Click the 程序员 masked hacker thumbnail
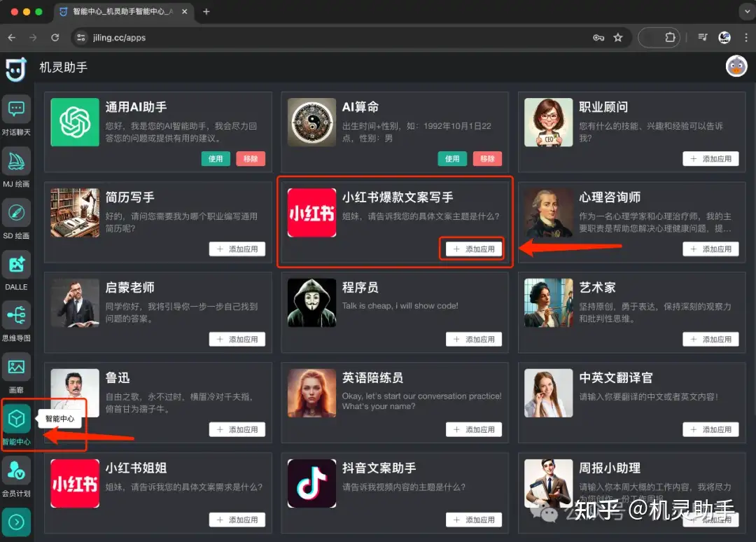 pos(312,303)
